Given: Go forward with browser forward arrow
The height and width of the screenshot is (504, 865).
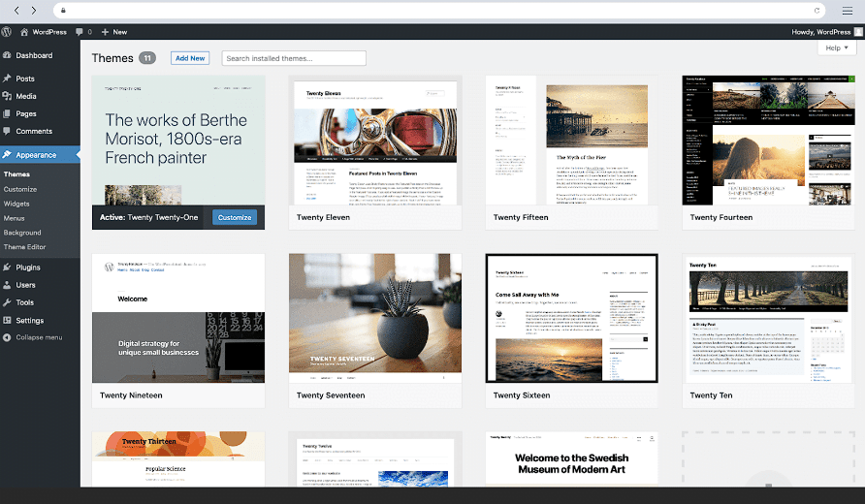Looking at the screenshot, I should pos(34,10).
